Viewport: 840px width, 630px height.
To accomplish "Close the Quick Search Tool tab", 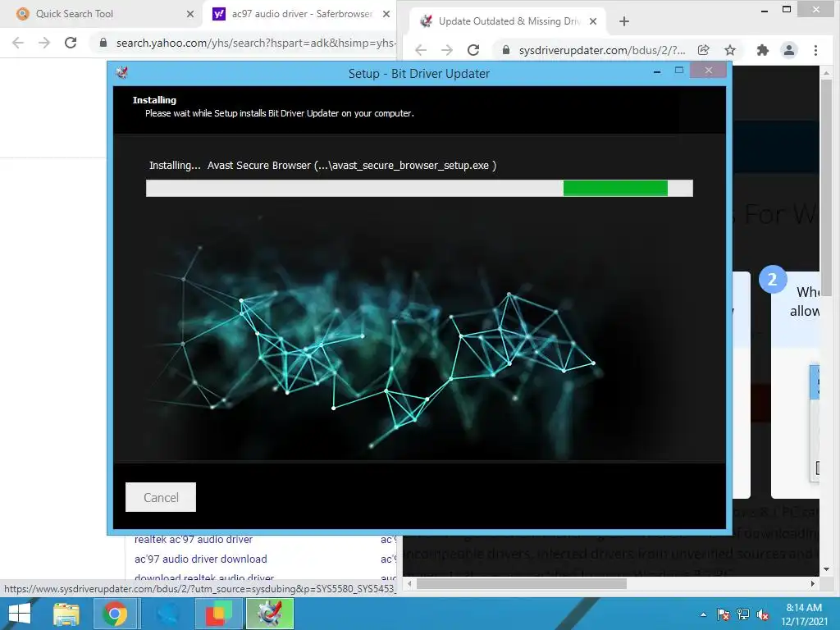I will point(190,14).
